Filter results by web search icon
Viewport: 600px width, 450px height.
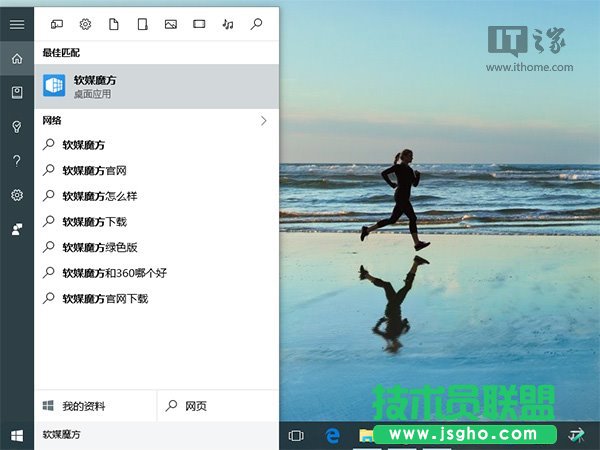[x=257, y=24]
